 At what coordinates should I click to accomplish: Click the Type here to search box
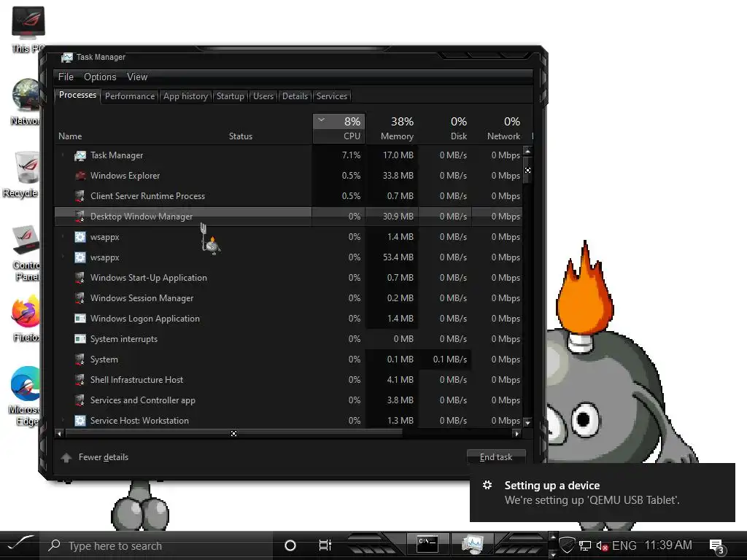(156, 545)
